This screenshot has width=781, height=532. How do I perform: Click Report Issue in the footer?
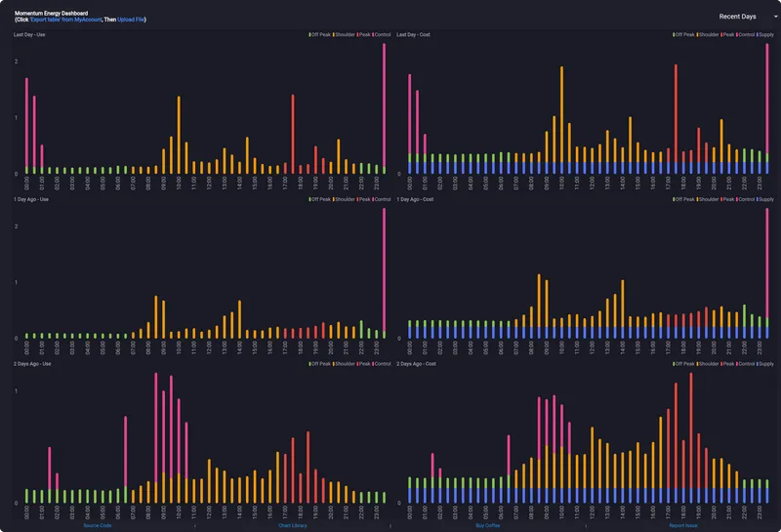pos(683,525)
